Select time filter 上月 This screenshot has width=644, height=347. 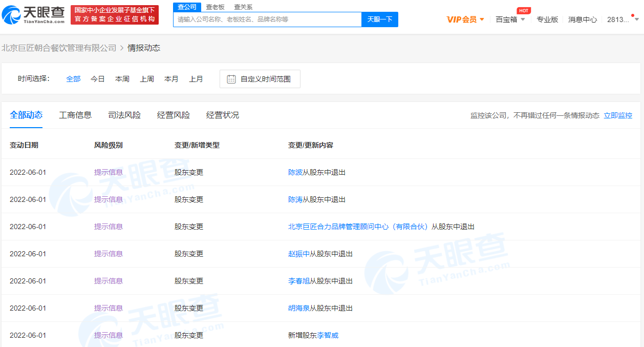pos(196,79)
